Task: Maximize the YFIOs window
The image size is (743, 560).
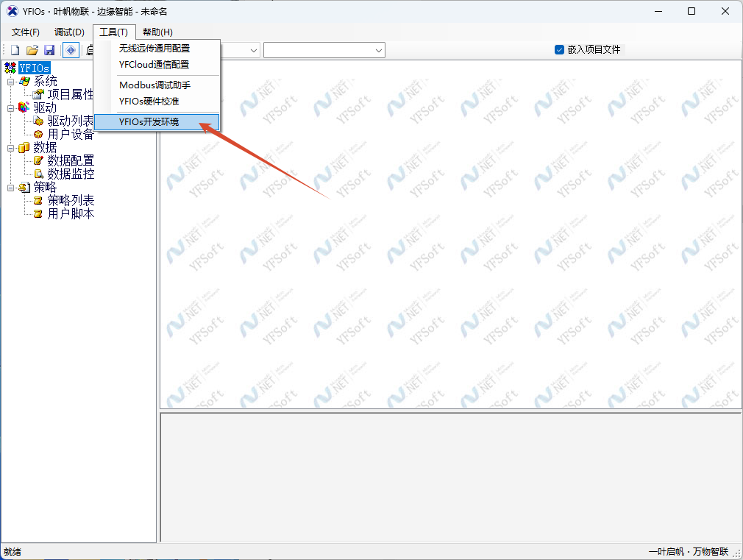Action: tap(692, 11)
